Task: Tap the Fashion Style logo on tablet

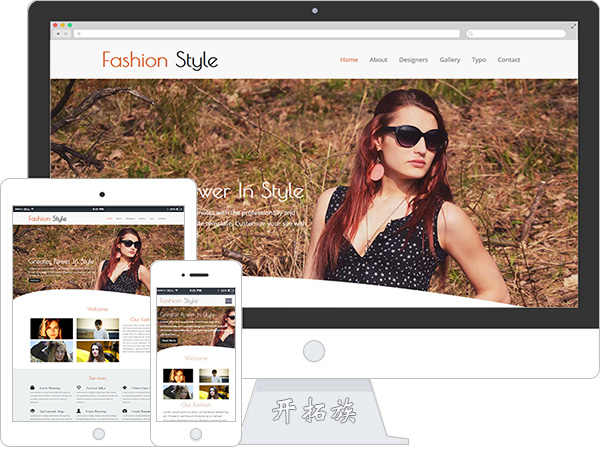Action: click(47, 218)
